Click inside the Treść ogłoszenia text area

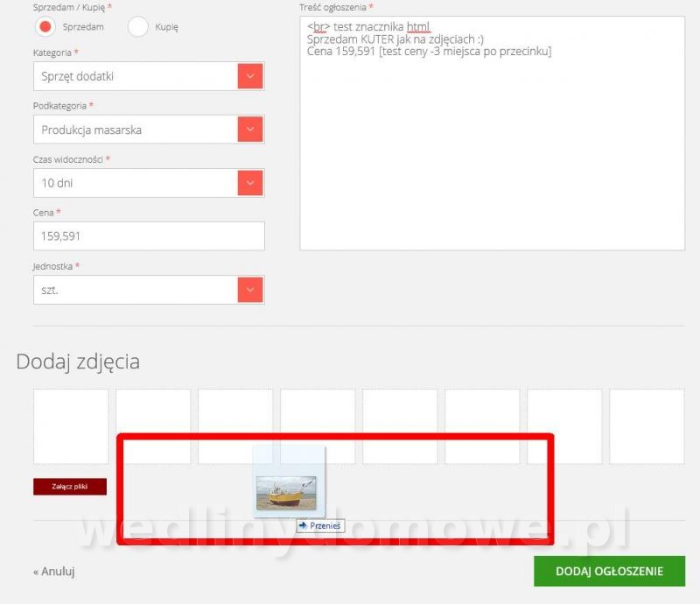tap(492, 133)
